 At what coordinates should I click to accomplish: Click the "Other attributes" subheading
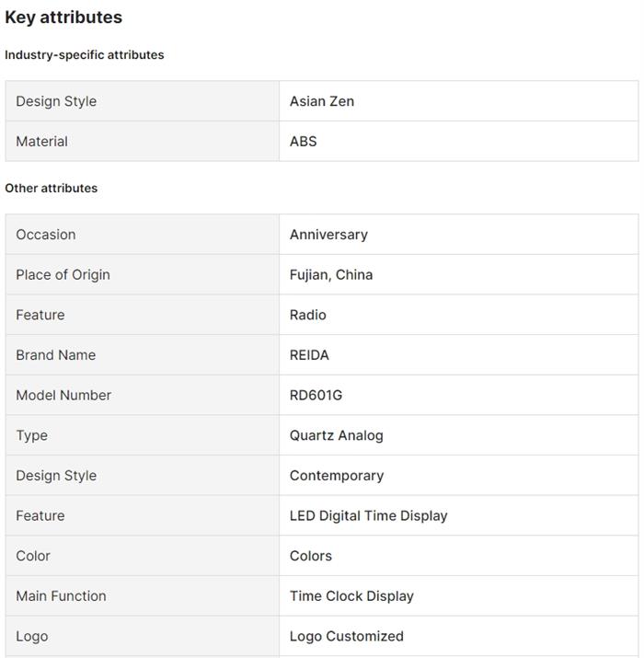(52, 188)
